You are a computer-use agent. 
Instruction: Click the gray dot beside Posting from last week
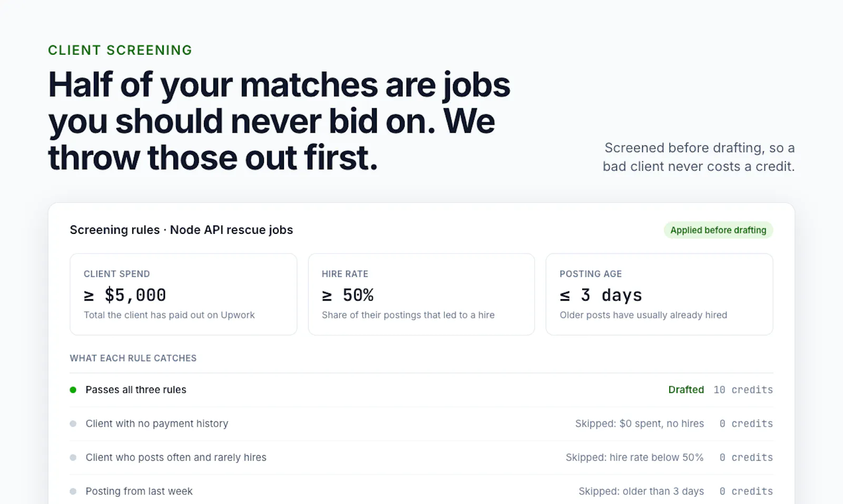[x=73, y=491]
